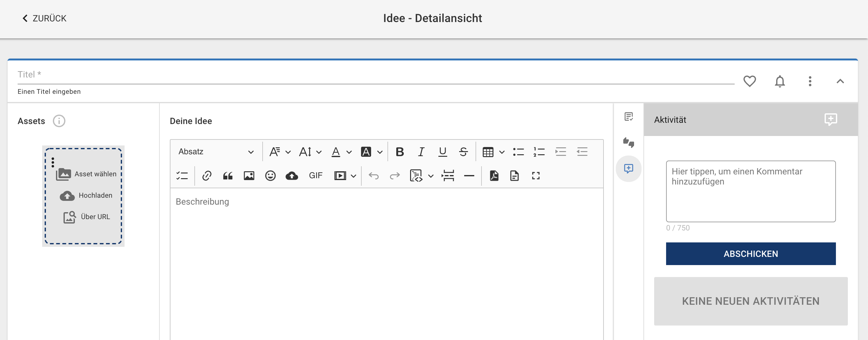Upload a file via cloud toolbar icon
Screen dimensions: 868x340
tap(292, 176)
